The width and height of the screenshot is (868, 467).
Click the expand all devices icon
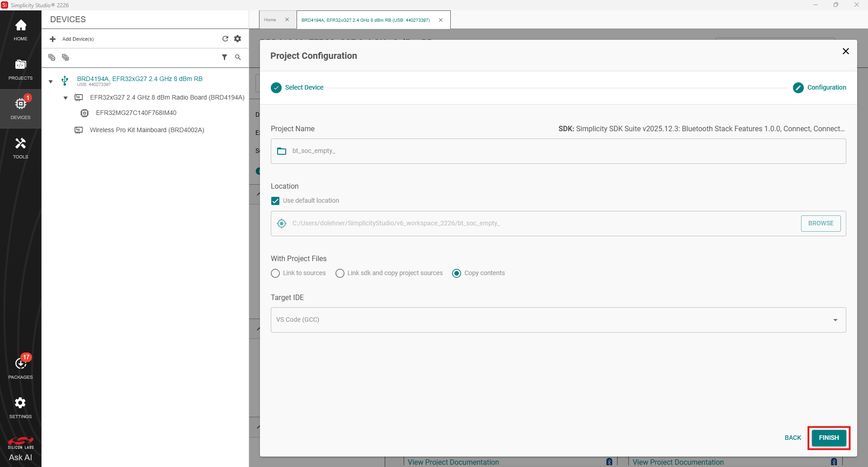65,57
